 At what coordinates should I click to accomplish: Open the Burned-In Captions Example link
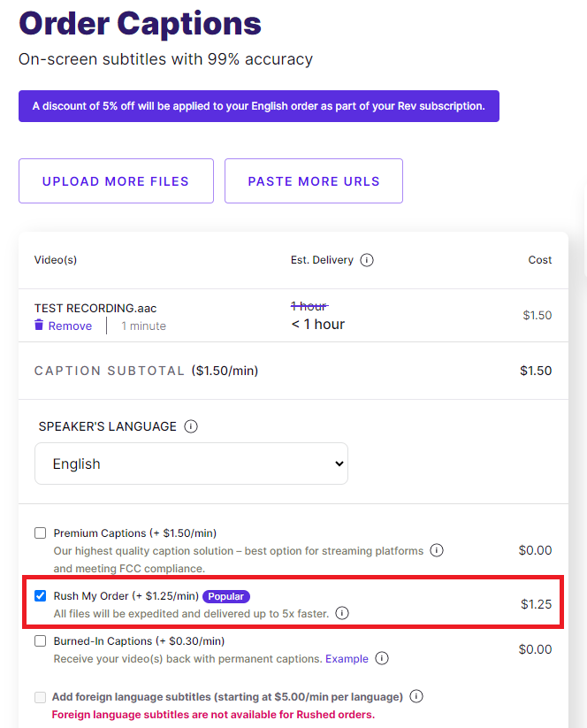[x=347, y=659]
